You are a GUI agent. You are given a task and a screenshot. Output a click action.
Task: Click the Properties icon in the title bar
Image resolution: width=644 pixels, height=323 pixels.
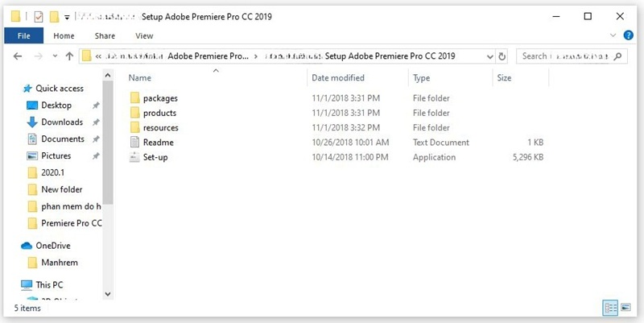click(37, 16)
